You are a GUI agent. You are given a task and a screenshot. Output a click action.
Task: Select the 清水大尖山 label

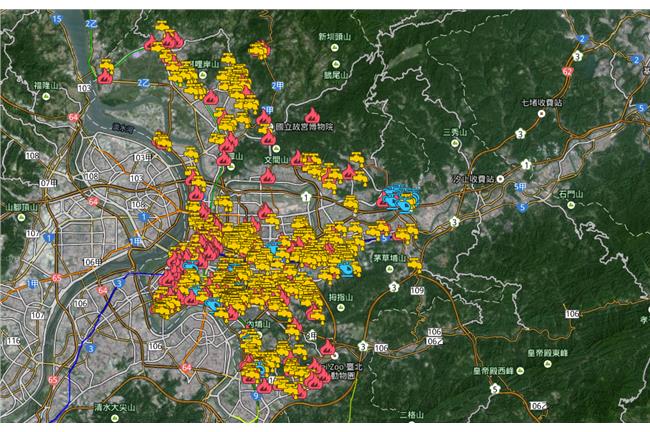(x=114, y=408)
